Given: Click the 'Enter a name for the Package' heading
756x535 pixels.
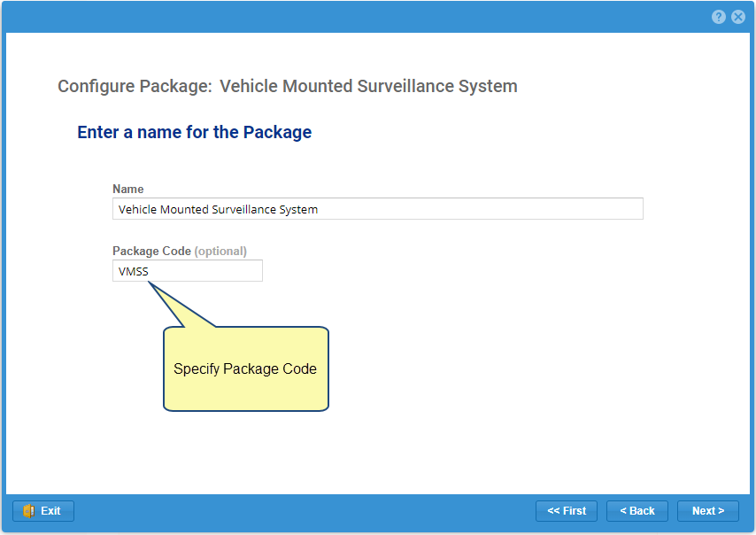Looking at the screenshot, I should coord(194,132).
